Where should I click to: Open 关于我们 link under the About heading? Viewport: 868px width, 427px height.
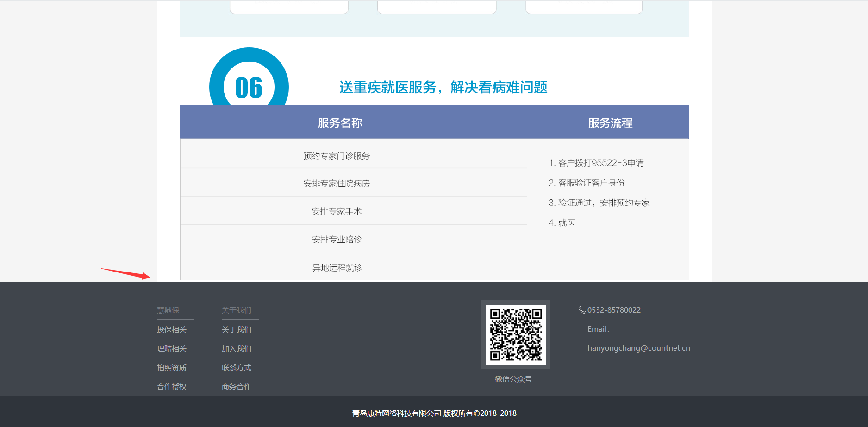[237, 329]
